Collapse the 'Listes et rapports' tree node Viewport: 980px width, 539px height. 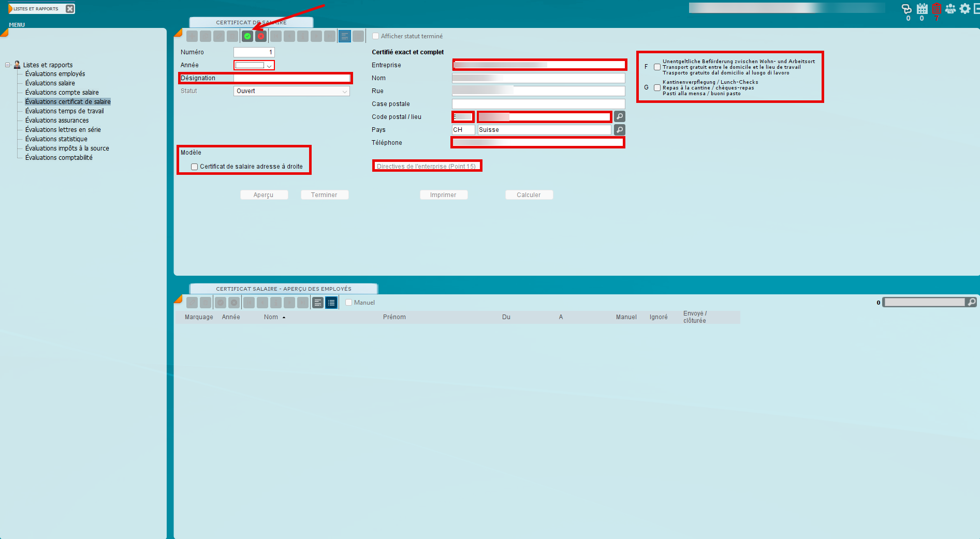(8, 65)
